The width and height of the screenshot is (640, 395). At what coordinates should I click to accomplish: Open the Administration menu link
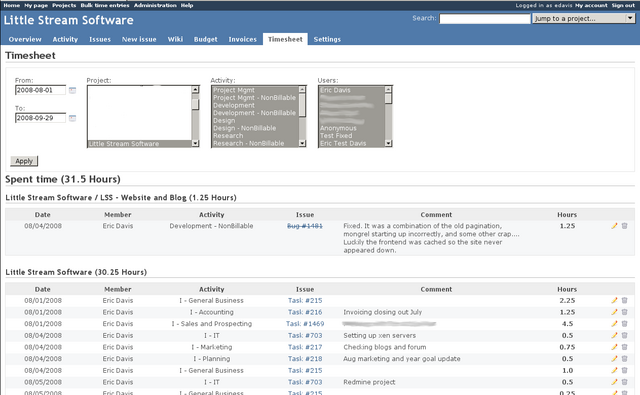tap(155, 5)
